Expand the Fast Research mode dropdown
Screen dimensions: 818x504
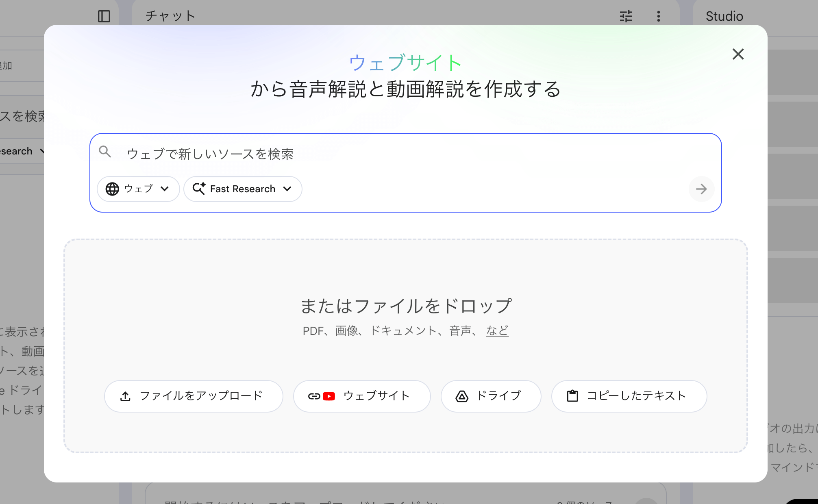(x=287, y=189)
